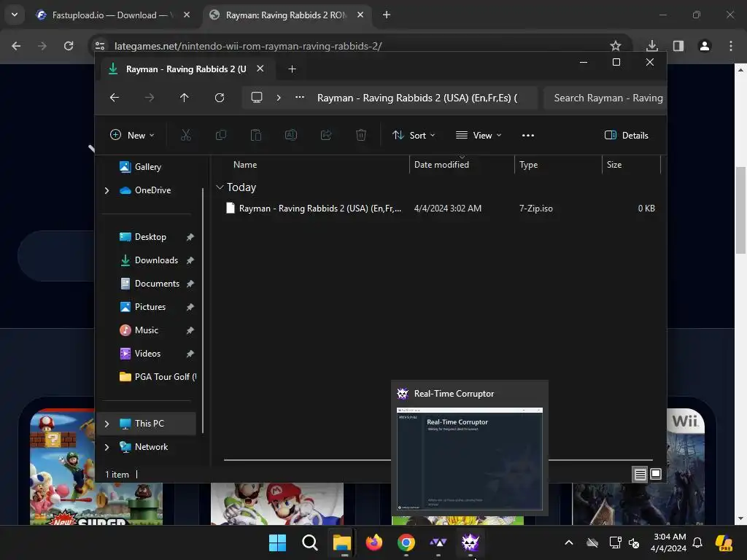Open the View dropdown menu

[479, 135]
